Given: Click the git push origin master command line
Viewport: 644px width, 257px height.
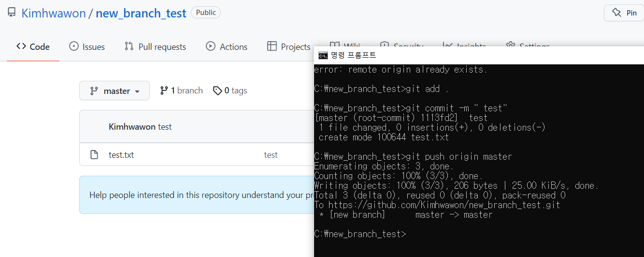Looking at the screenshot, I should click(413, 156).
